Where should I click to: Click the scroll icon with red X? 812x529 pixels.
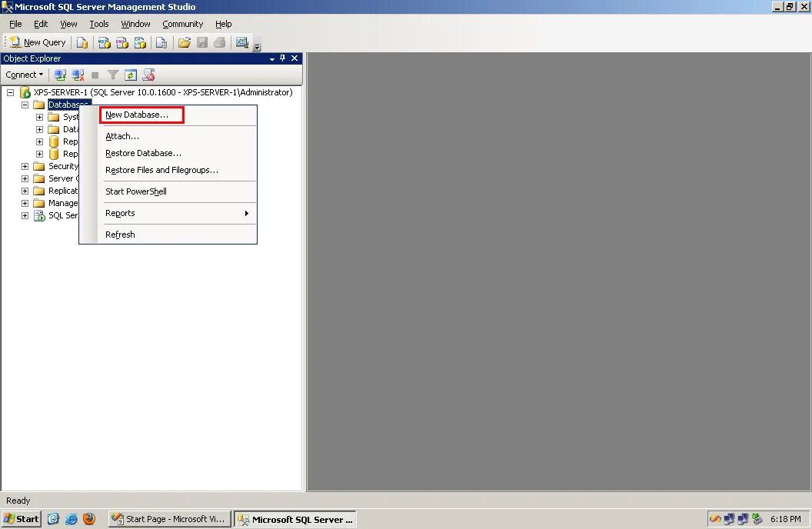(x=148, y=75)
